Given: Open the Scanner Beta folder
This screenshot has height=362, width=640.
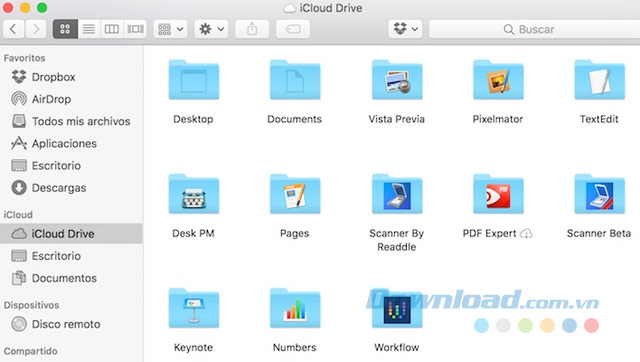Looking at the screenshot, I should [599, 194].
